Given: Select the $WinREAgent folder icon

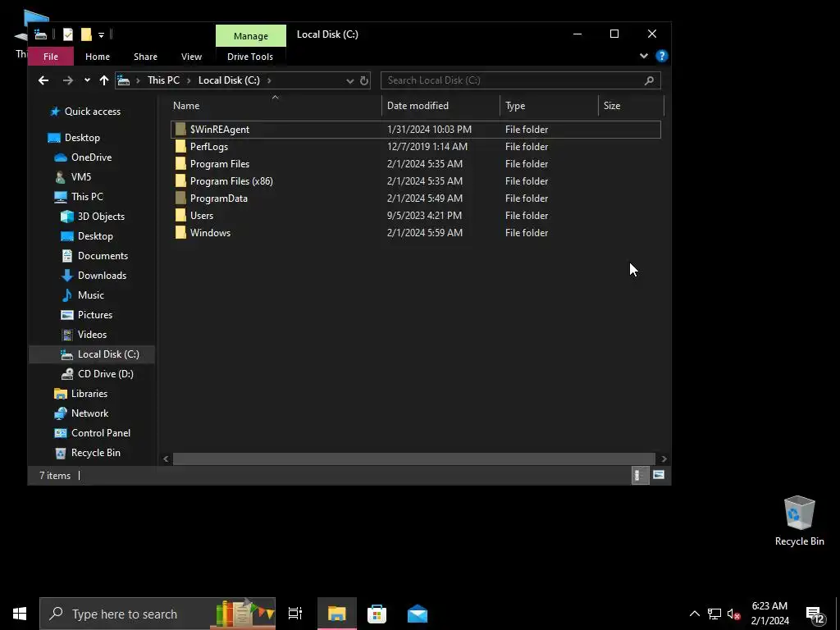Looking at the screenshot, I should click(x=180, y=129).
